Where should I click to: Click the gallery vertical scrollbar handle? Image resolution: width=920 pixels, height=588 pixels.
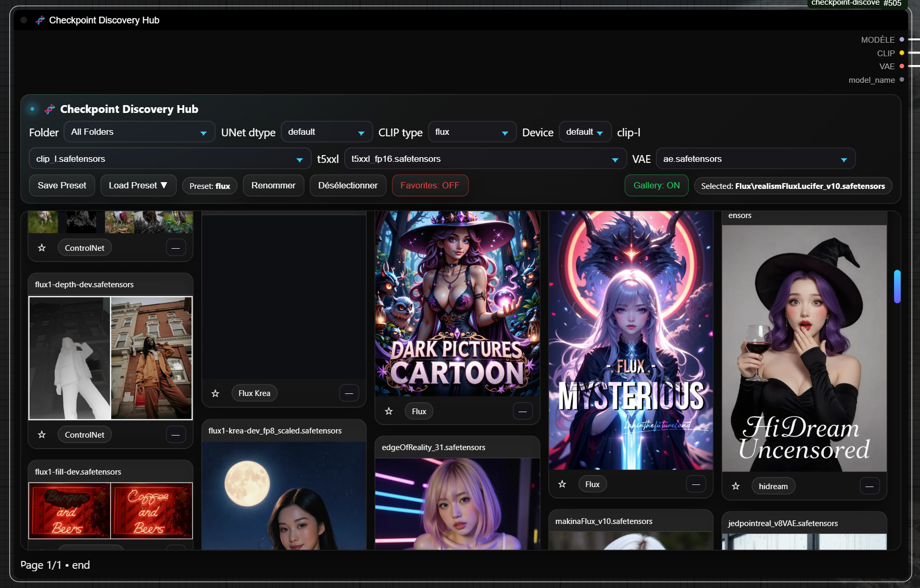(897, 286)
